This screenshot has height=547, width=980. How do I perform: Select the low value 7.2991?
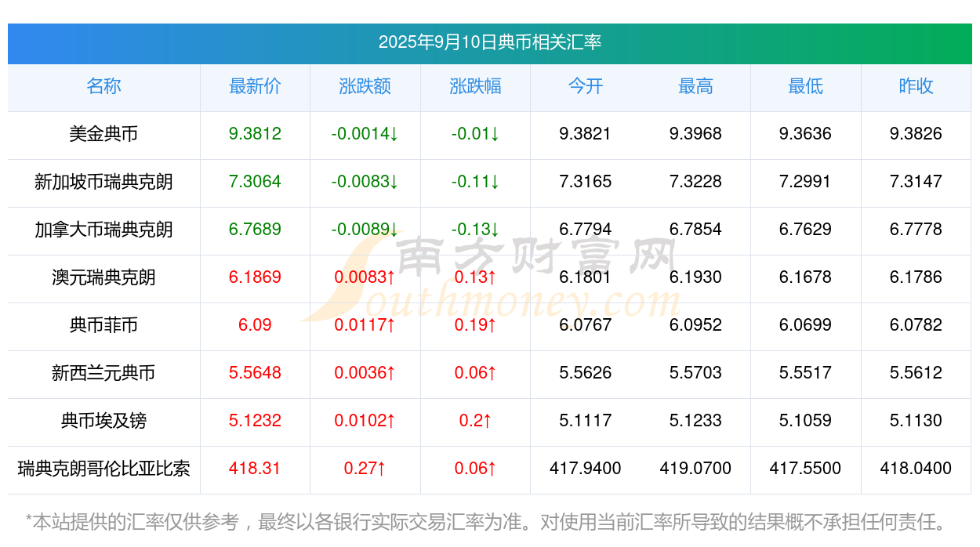point(805,182)
